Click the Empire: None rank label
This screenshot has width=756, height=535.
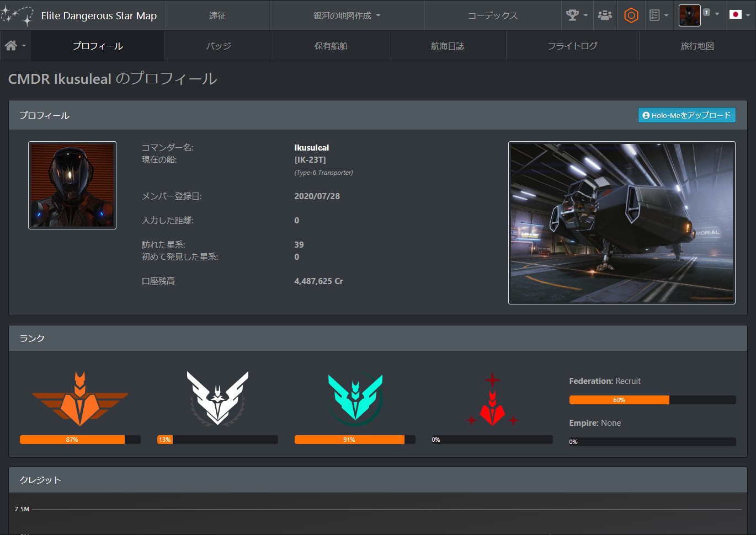click(x=595, y=422)
